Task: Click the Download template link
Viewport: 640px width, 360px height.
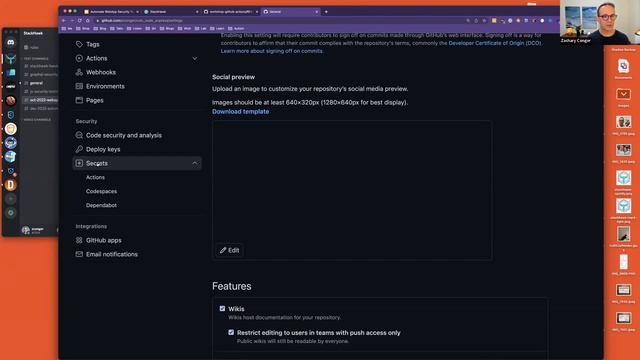Action: click(x=240, y=111)
